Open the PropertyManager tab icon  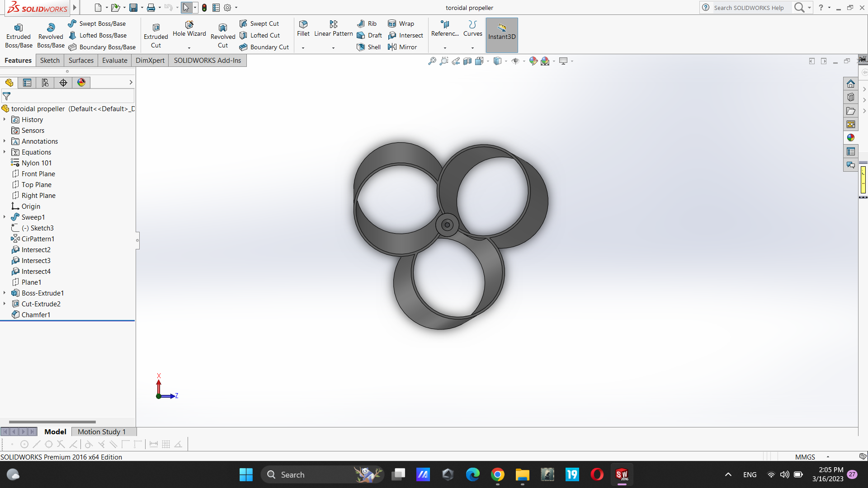tap(27, 82)
